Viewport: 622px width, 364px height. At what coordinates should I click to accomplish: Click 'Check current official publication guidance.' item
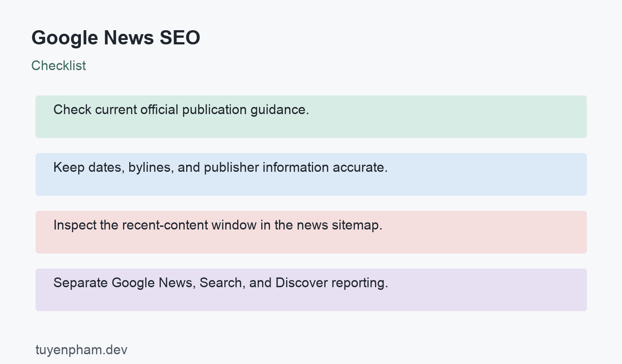311,117
